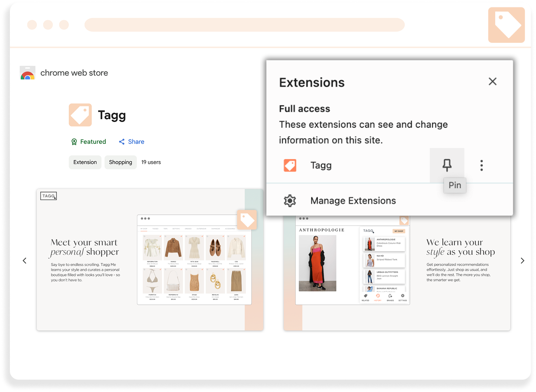Open Manage Extensions text entry
Screen dimensions: 536x392
coord(353,201)
